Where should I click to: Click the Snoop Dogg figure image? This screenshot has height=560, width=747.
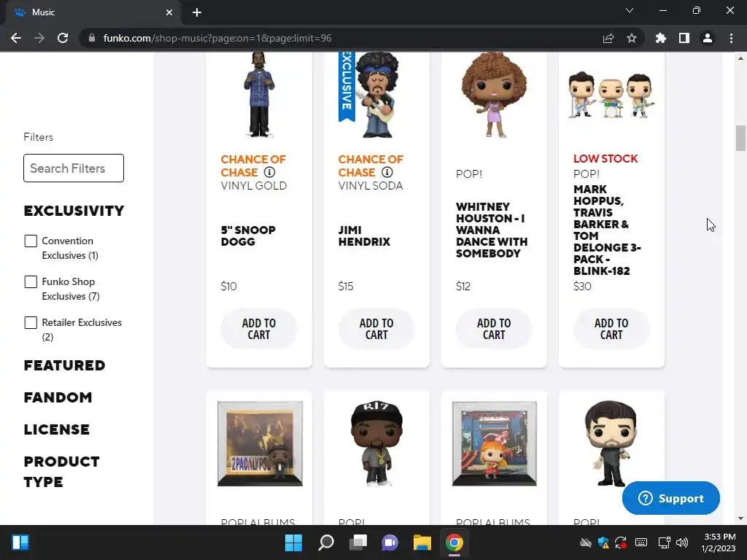click(x=259, y=96)
